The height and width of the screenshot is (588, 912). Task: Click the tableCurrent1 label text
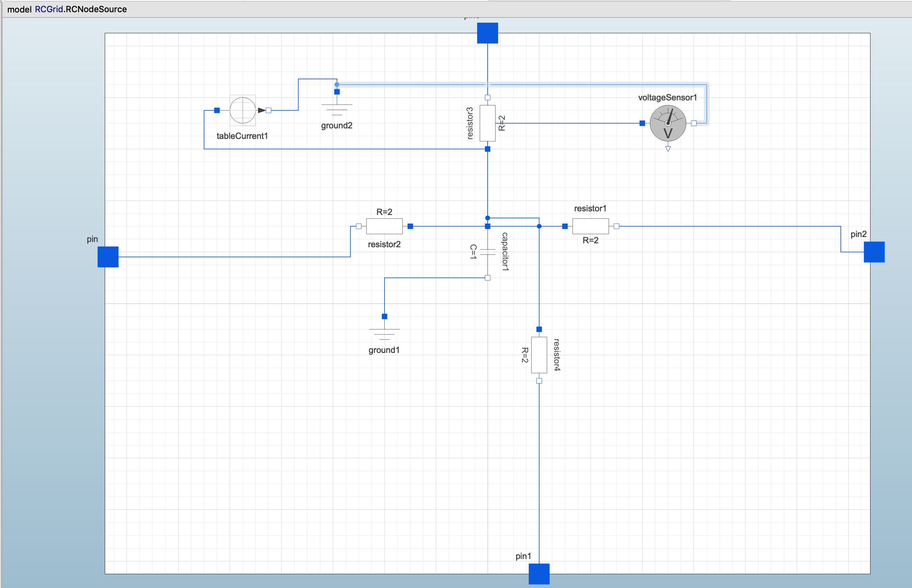click(242, 136)
